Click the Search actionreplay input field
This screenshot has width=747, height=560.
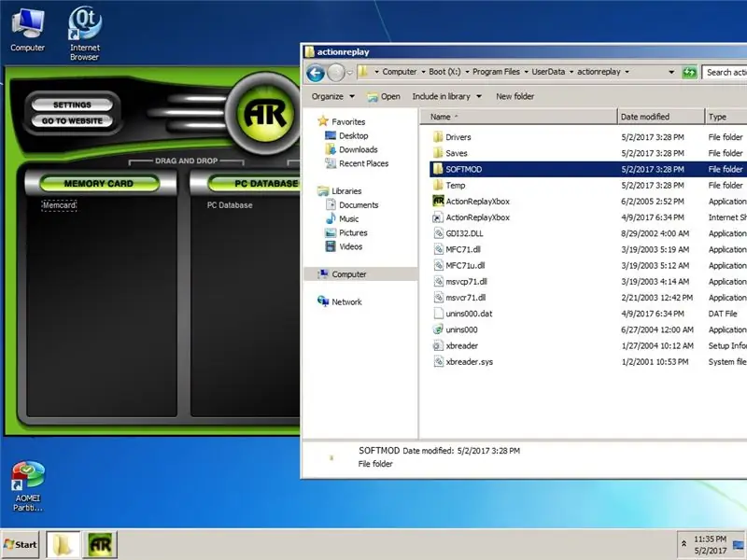725,73
